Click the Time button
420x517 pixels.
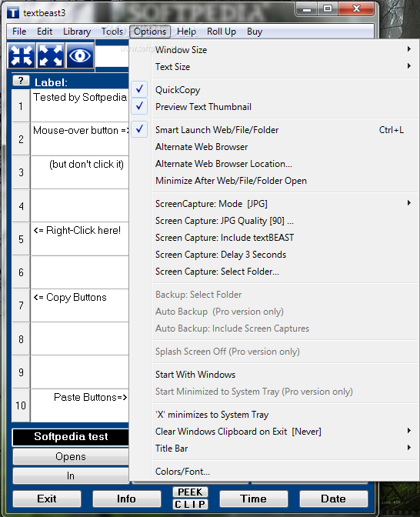[254, 499]
